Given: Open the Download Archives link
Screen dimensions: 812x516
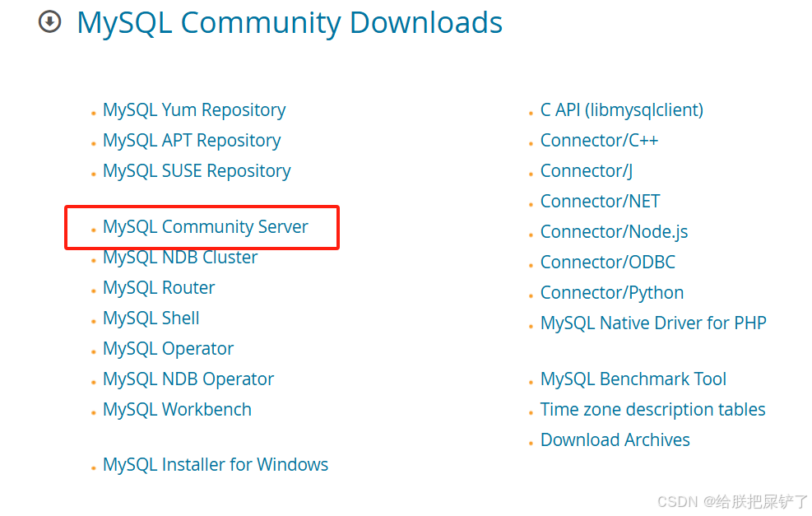Looking at the screenshot, I should tap(615, 439).
